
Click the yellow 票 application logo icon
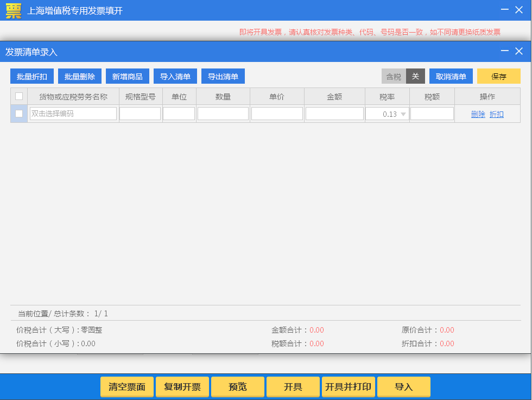pyautogui.click(x=14, y=10)
